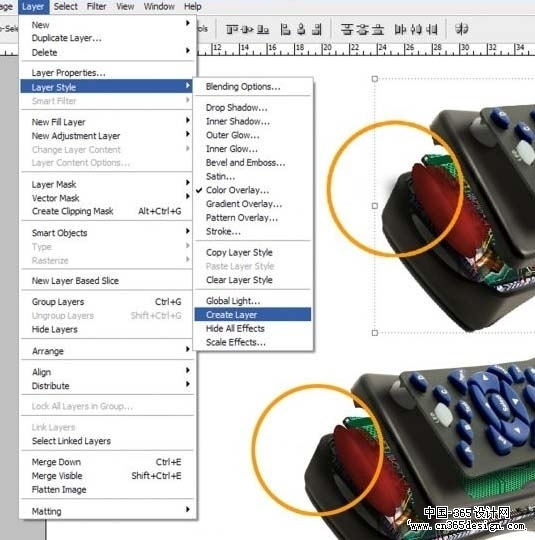Expand the New Fill Layer submenu

[x=106, y=122]
